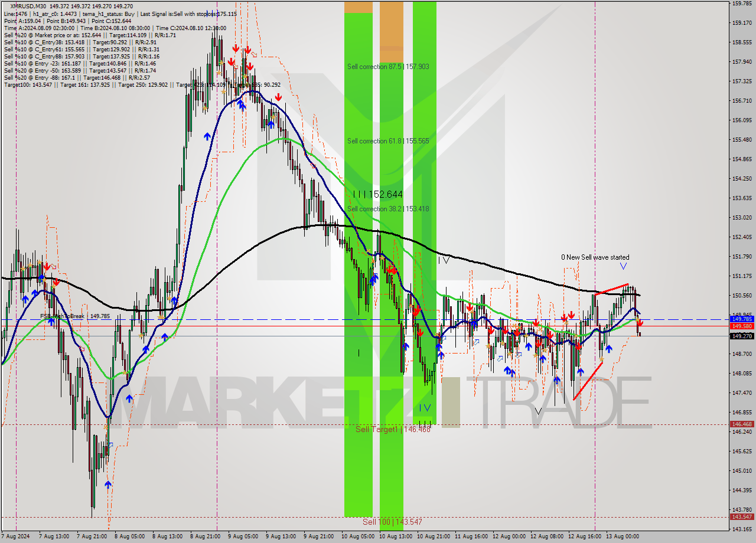
Task: Click the red 149.580 price tag
Action: [742, 326]
